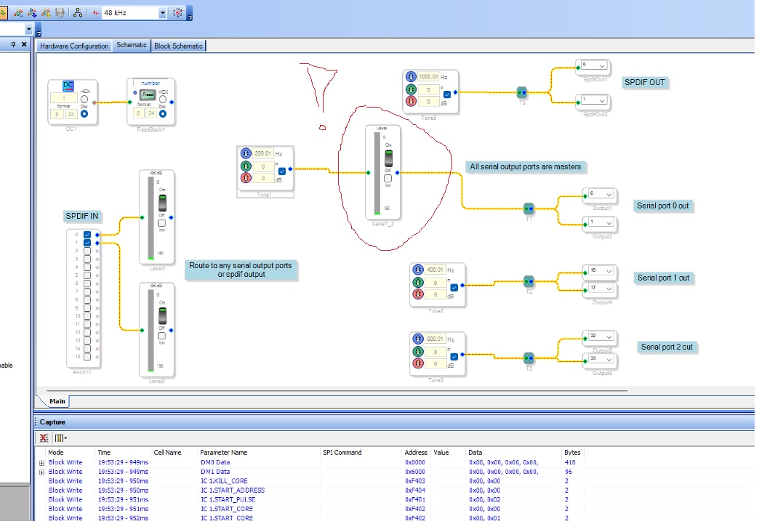Image resolution: width=759 pixels, height=532 pixels.
Task: Expand the DM0 Data capture row
Action: 41,463
